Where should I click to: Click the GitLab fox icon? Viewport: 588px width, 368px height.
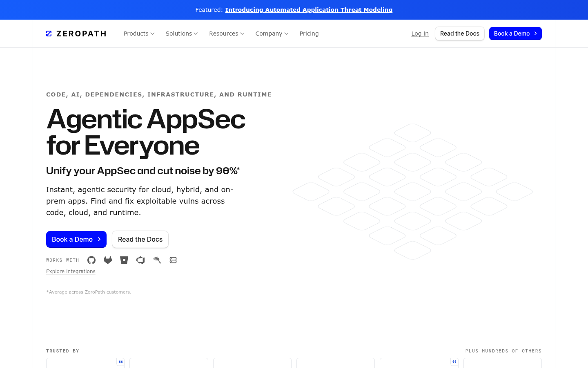[108, 260]
